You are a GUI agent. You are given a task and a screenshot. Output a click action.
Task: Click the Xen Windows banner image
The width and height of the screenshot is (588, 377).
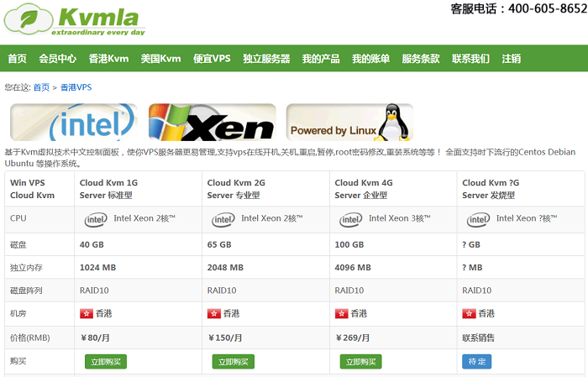213,123
